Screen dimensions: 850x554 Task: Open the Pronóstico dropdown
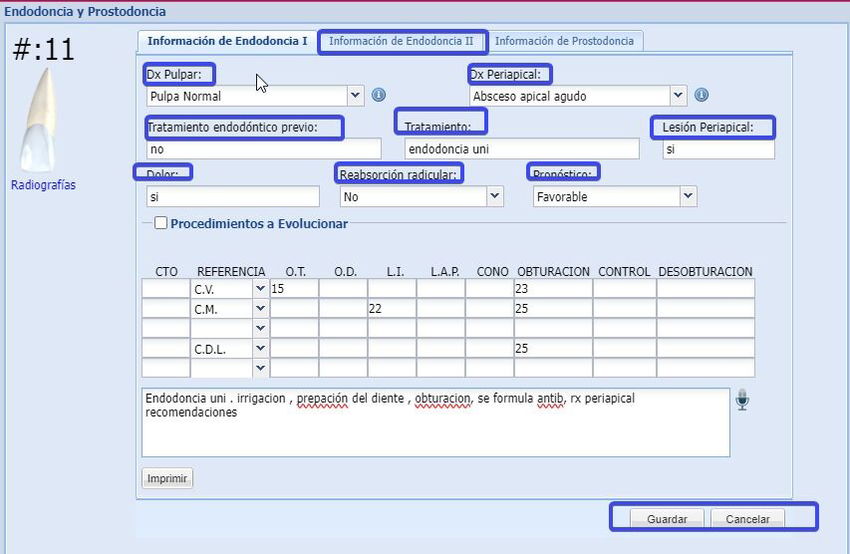coord(687,197)
